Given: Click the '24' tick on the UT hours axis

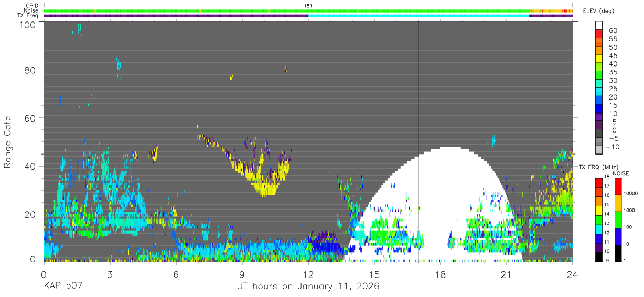Looking at the screenshot, I should point(572,275).
